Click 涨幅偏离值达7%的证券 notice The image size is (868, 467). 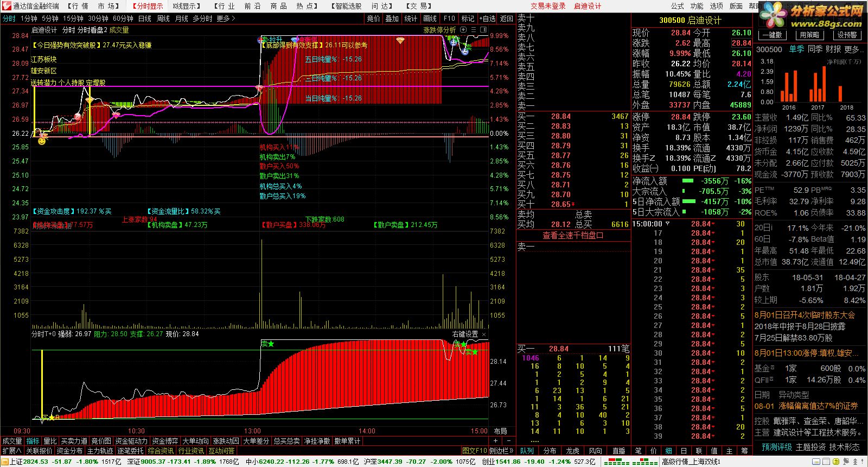click(x=819, y=406)
